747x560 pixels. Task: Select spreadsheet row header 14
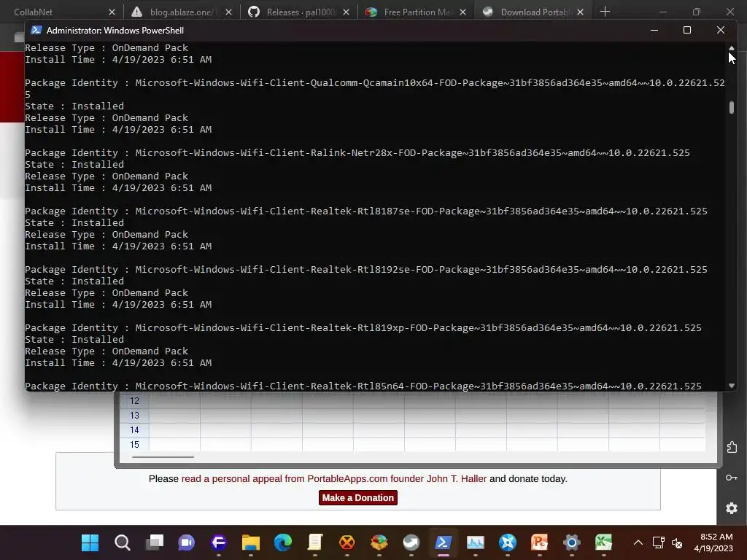click(134, 430)
